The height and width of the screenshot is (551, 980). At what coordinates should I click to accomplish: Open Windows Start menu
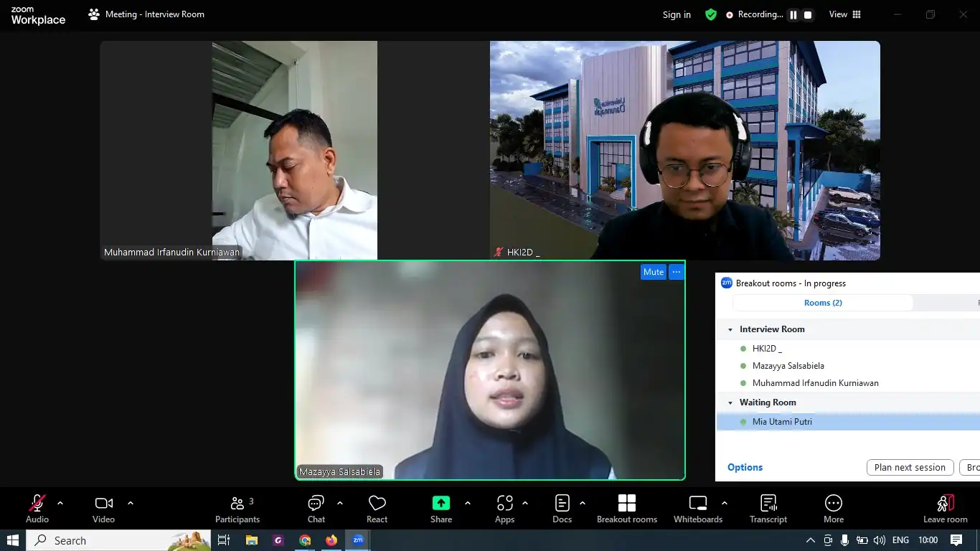coord(12,540)
